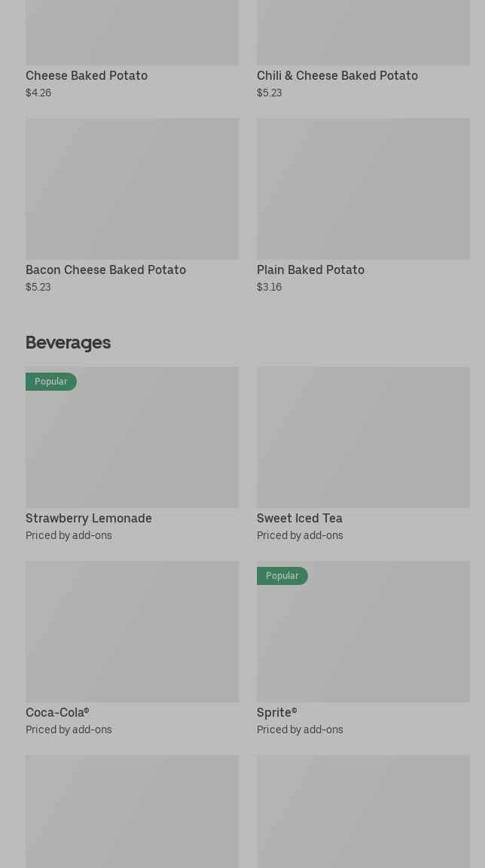
Task: Click the Coca-Cola item name
Action: [x=57, y=712]
